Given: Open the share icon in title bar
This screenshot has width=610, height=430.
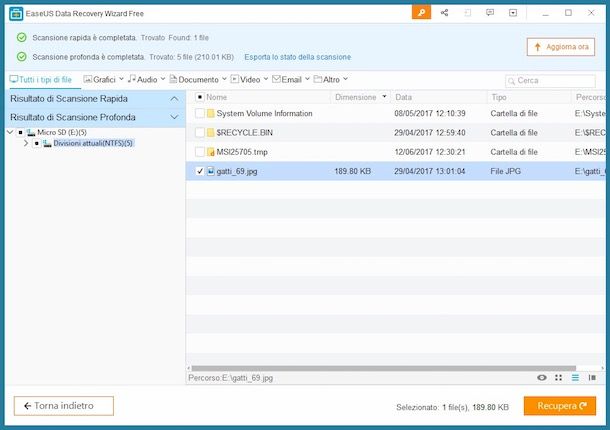Looking at the screenshot, I should (444, 13).
